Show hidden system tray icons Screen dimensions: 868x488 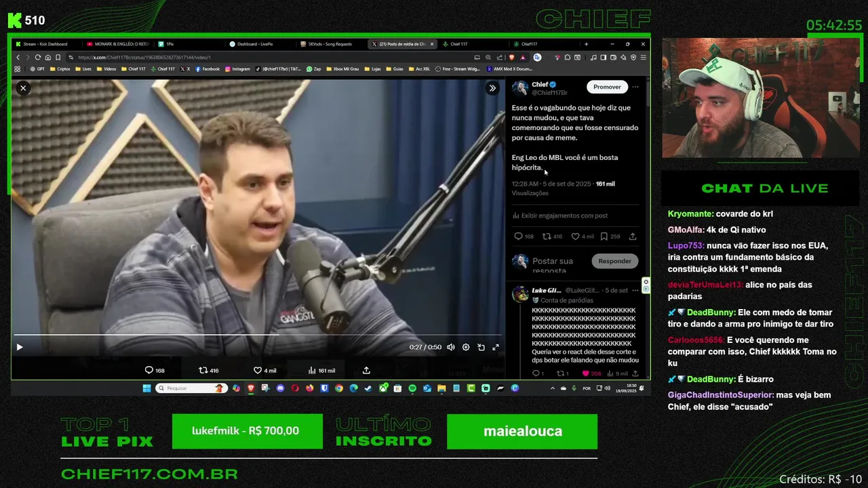(x=552, y=388)
